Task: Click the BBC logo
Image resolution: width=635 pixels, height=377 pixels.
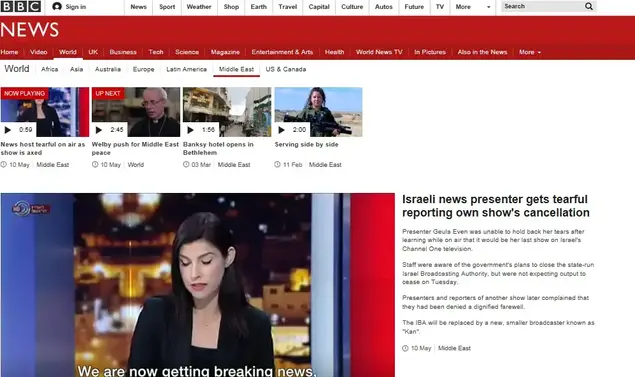Action: click(21, 6)
